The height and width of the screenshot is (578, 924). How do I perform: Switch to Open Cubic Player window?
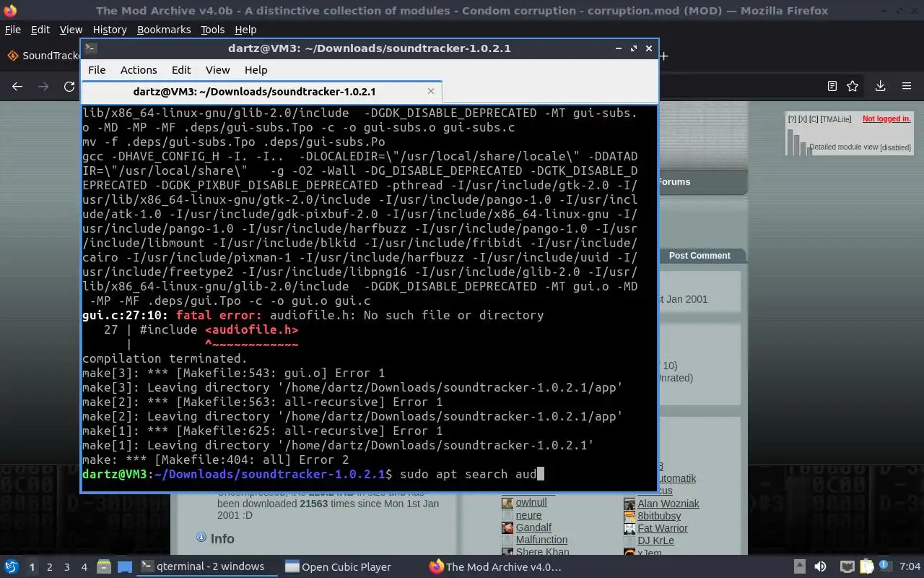tap(339, 566)
